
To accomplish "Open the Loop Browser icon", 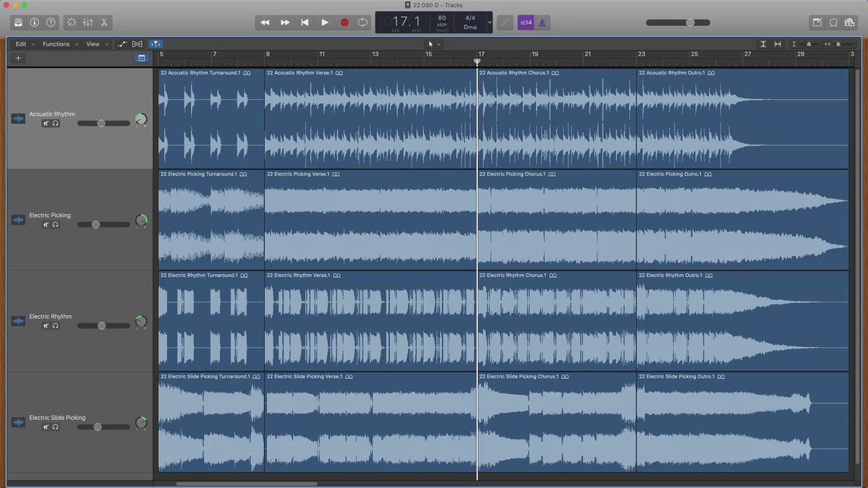I will pyautogui.click(x=833, y=22).
